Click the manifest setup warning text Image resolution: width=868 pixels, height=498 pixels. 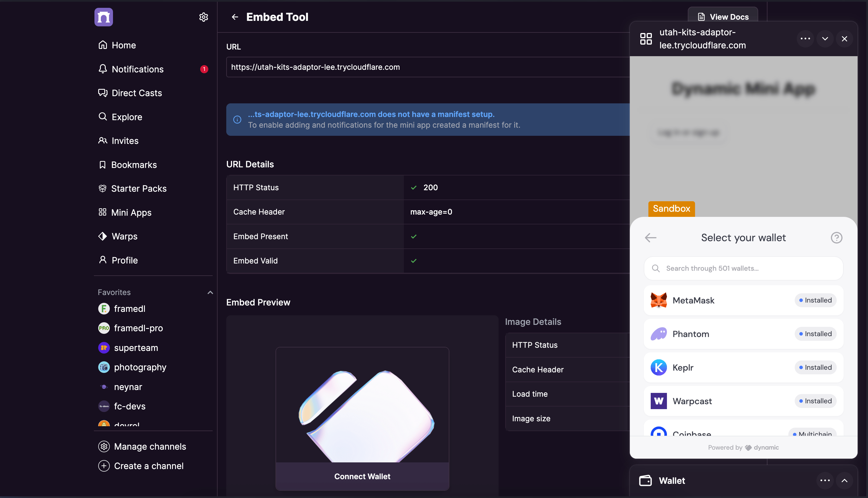371,114
